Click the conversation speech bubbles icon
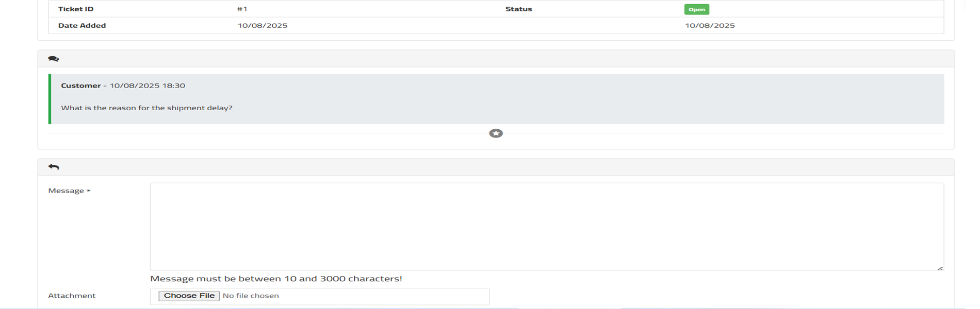The height and width of the screenshot is (309, 980). (x=53, y=59)
